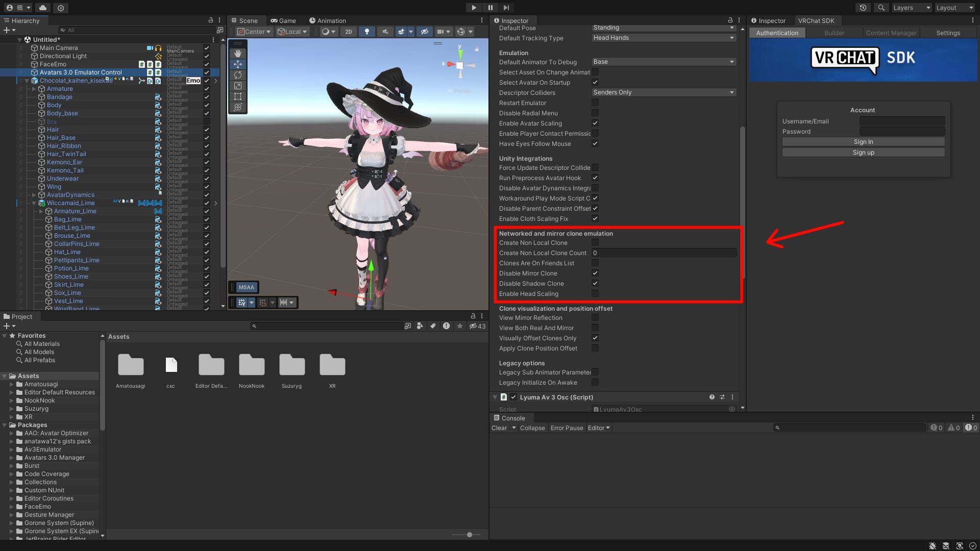Toggle scene lighting in the Scene view
This screenshot has height=551, width=980.
[x=367, y=32]
